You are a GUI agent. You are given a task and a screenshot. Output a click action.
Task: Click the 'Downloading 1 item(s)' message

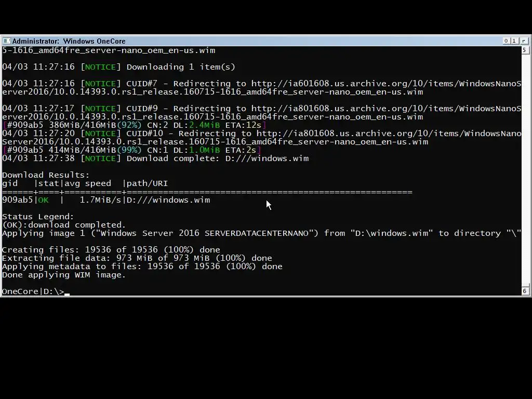click(x=181, y=67)
